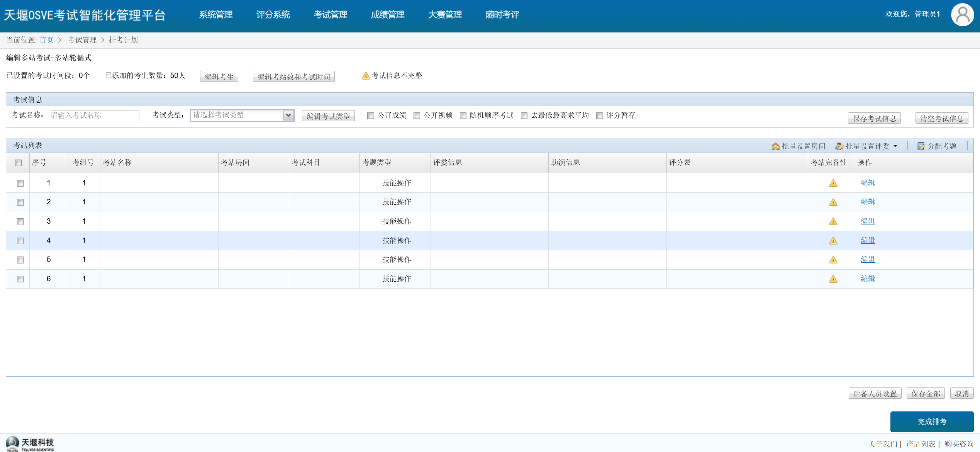The width and height of the screenshot is (980, 452).
Task: Click 编辑 link for station row 2
Action: 868,202
